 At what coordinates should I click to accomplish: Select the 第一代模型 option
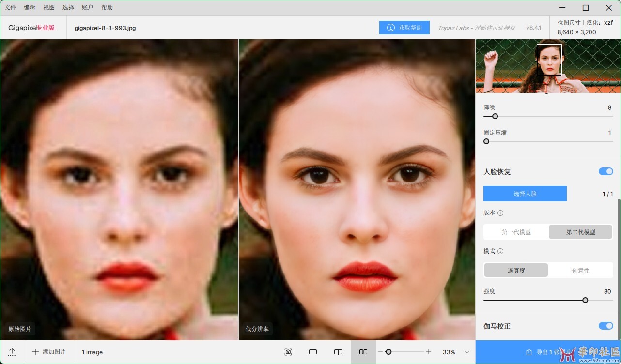pyautogui.click(x=516, y=232)
